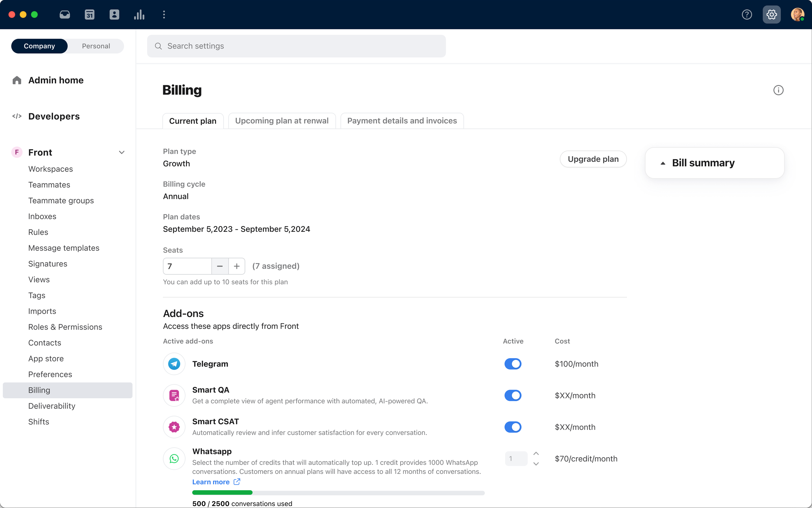Open Preferences in the sidebar
Image resolution: width=812 pixels, height=508 pixels.
pos(50,374)
